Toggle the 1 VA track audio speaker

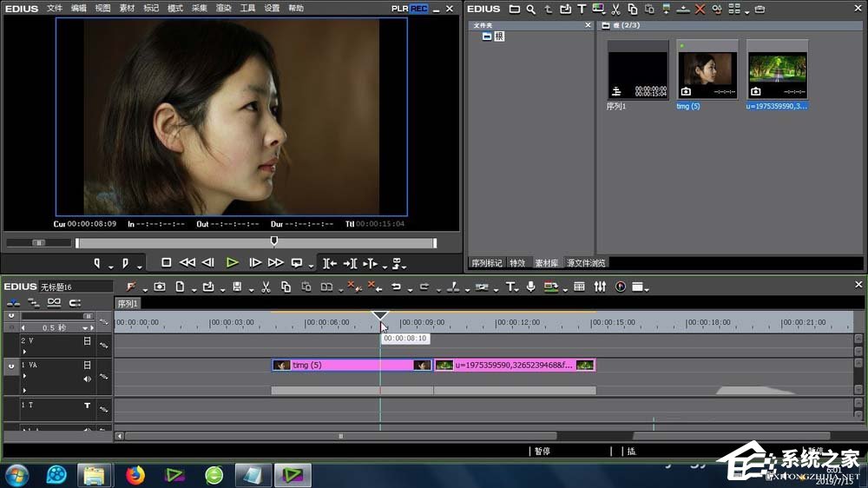87,379
